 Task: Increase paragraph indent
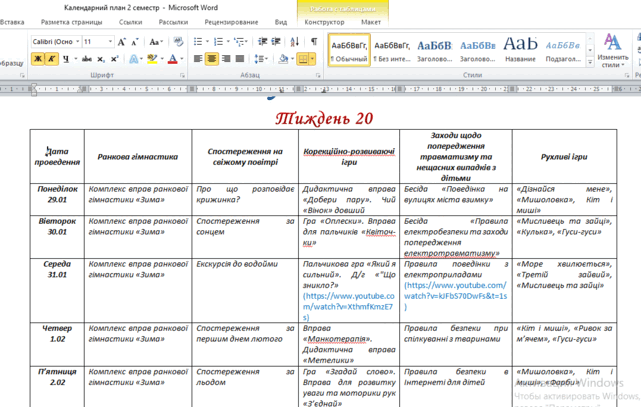pos(276,42)
